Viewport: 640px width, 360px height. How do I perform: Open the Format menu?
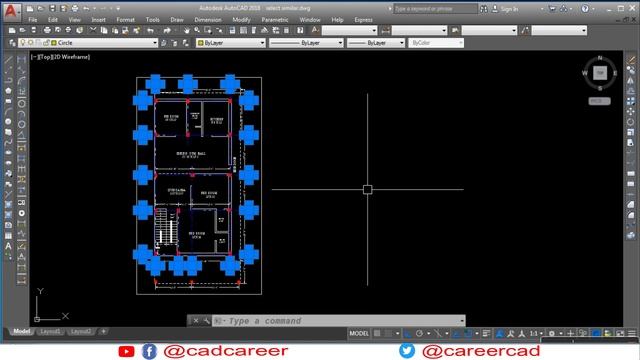coord(125,20)
